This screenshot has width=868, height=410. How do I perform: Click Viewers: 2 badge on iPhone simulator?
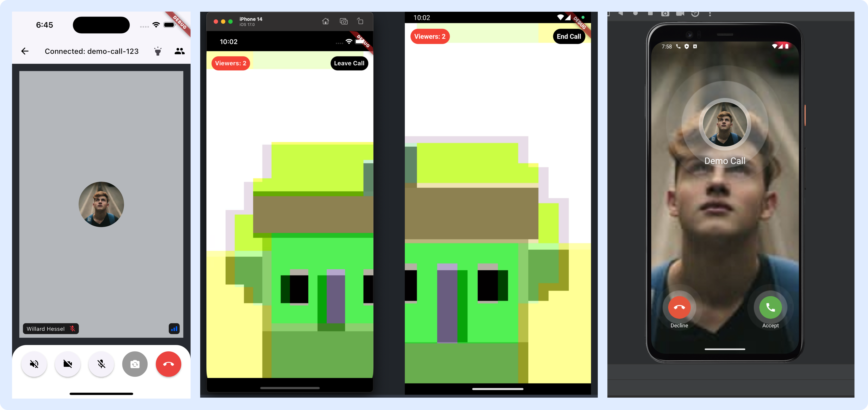point(230,63)
